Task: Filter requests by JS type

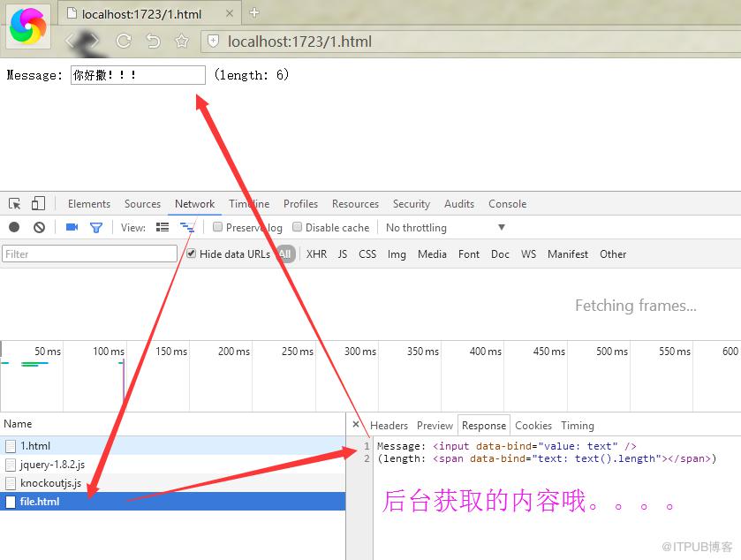Action: pyautogui.click(x=343, y=254)
